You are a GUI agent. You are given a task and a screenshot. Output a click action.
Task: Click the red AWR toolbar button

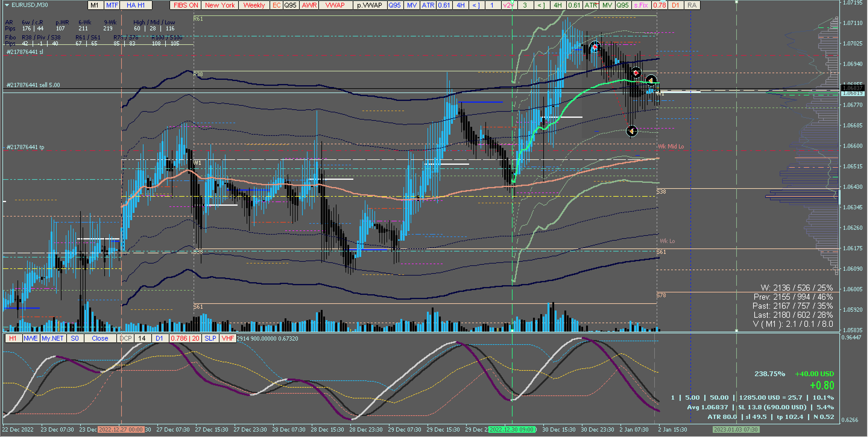click(x=309, y=5)
